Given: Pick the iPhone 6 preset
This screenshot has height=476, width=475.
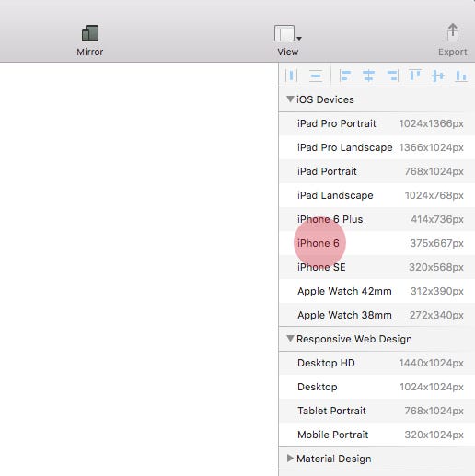Looking at the screenshot, I should pos(377,243).
